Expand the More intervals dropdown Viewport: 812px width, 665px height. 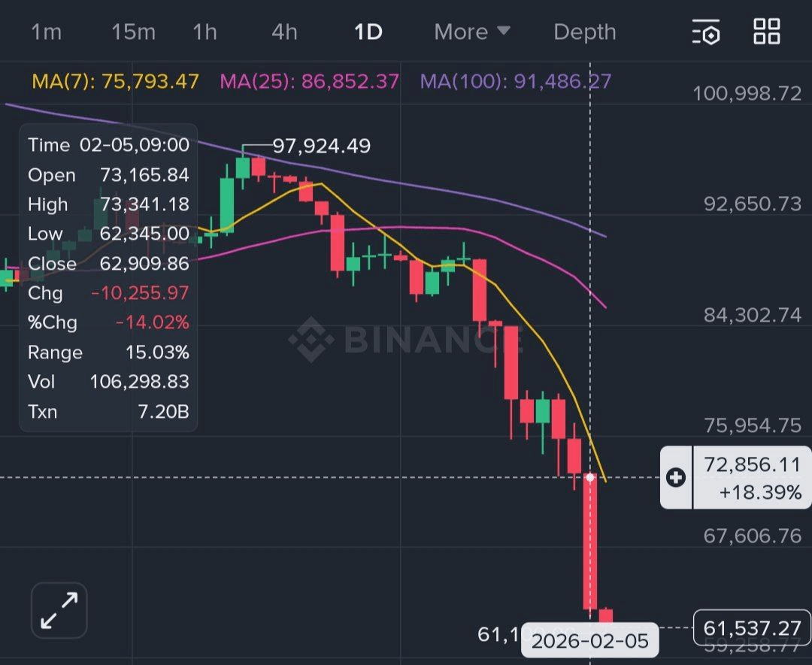click(x=472, y=32)
